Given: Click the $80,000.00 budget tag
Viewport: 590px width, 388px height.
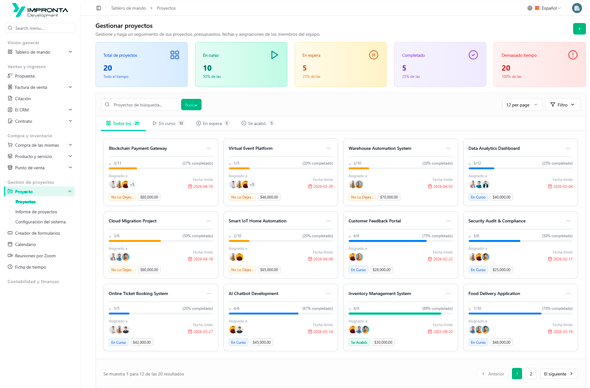Looking at the screenshot, I should (149, 197).
